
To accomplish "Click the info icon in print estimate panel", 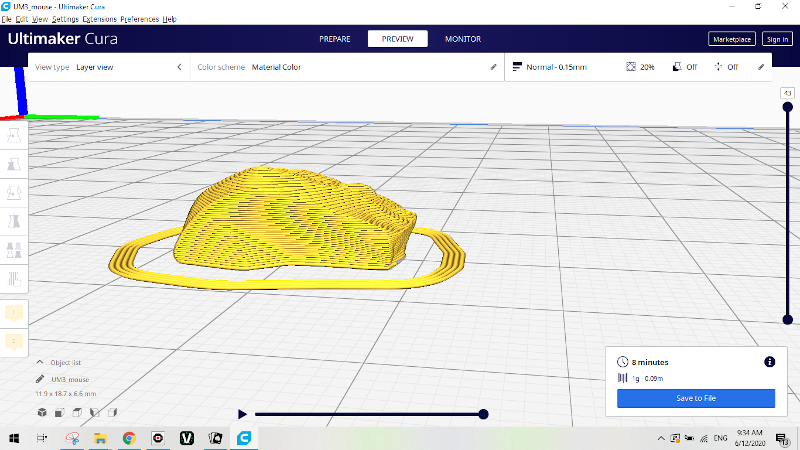I will 769,362.
